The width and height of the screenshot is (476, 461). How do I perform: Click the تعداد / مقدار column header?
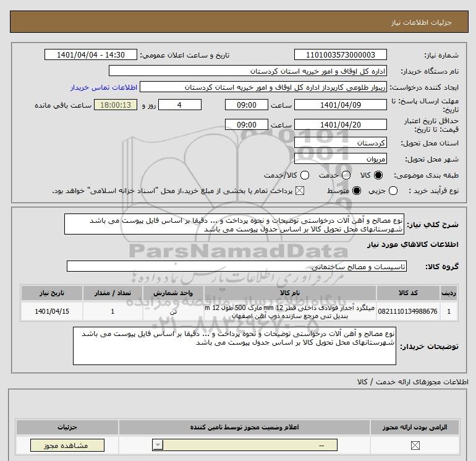pyautogui.click(x=113, y=293)
